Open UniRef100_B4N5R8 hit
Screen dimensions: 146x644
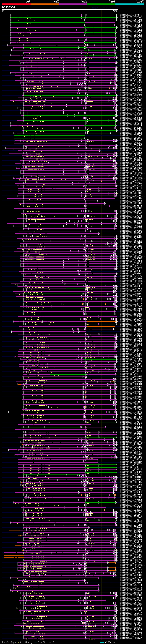pos(131,364)
